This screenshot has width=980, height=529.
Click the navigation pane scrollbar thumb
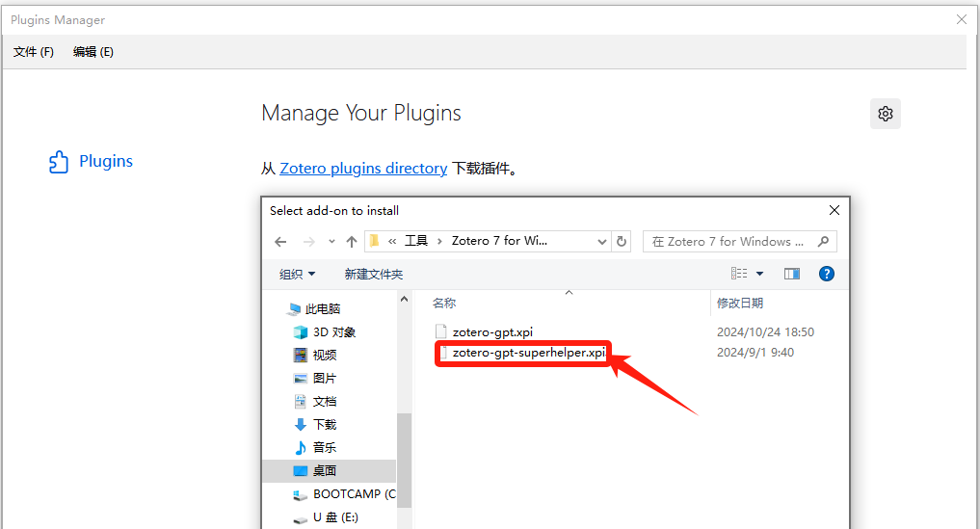pyautogui.click(x=403, y=459)
